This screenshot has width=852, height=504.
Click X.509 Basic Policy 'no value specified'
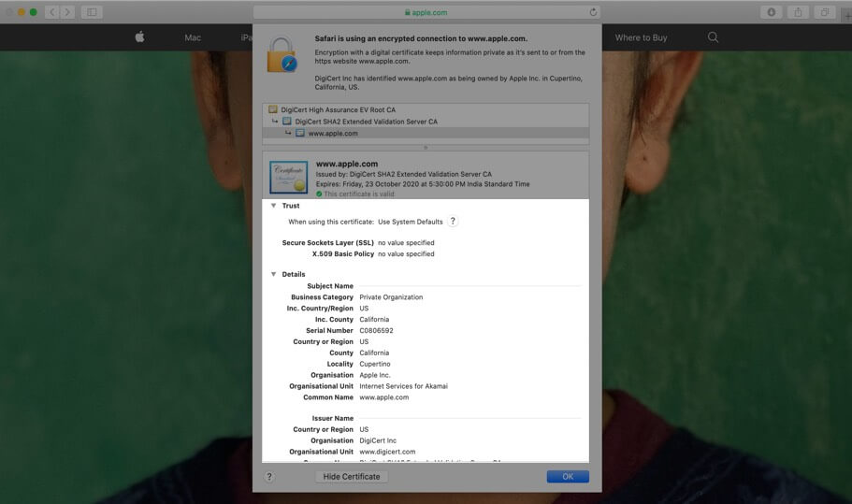[406, 253]
